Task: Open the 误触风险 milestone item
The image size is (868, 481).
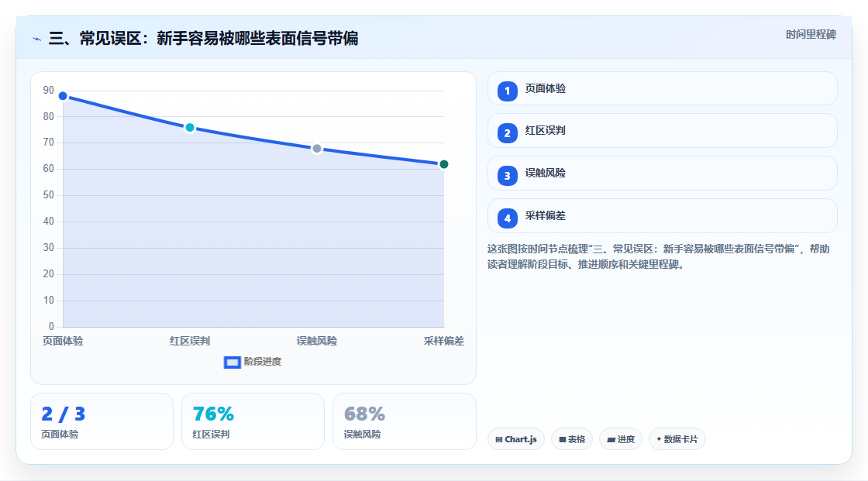Action: (662, 174)
